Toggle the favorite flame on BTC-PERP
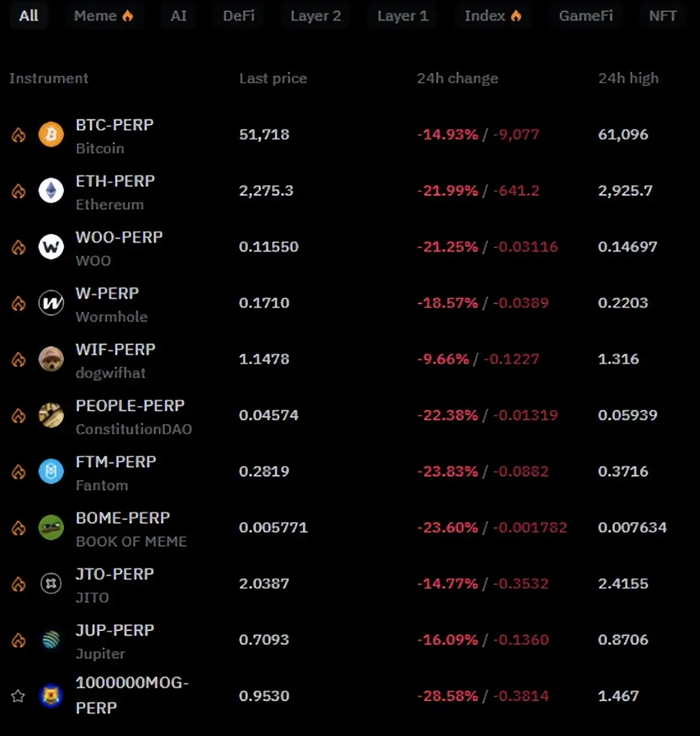700x736 pixels. click(18, 134)
